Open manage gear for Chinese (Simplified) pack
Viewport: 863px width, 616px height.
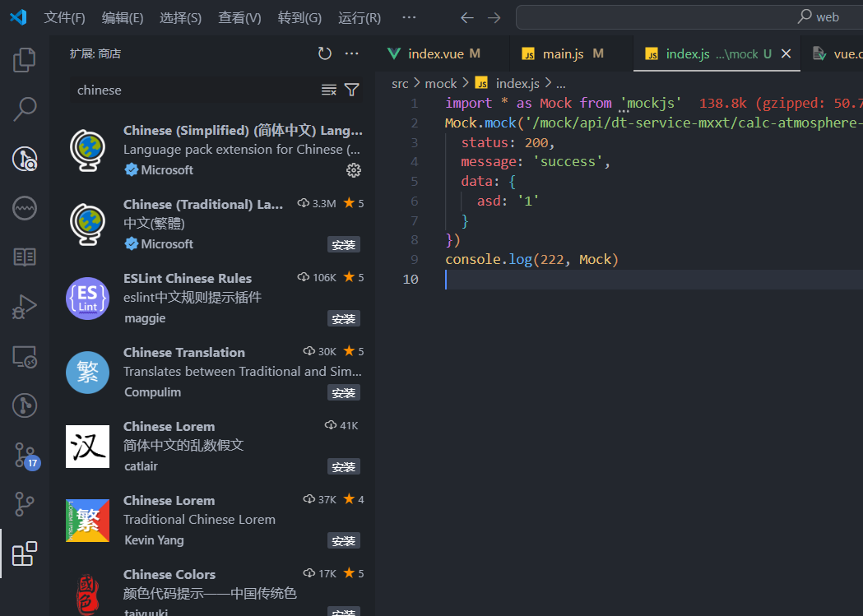354,170
